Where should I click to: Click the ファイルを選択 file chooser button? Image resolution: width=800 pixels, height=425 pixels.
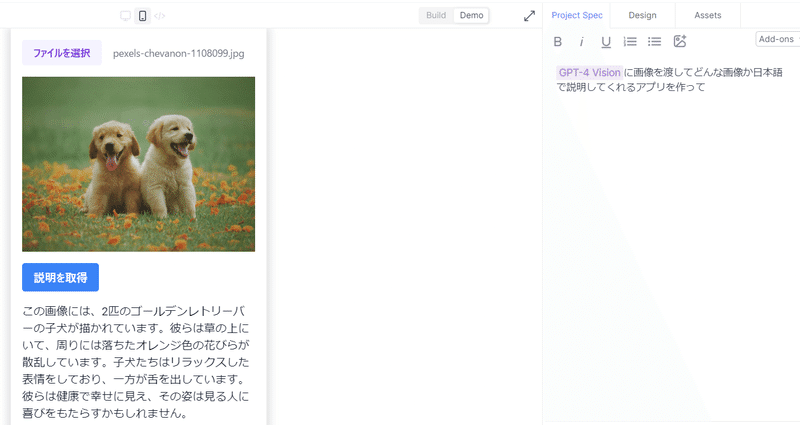tap(62, 53)
